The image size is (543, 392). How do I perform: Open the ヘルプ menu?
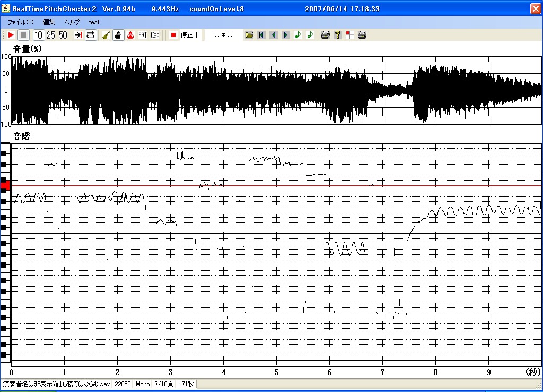(x=72, y=22)
